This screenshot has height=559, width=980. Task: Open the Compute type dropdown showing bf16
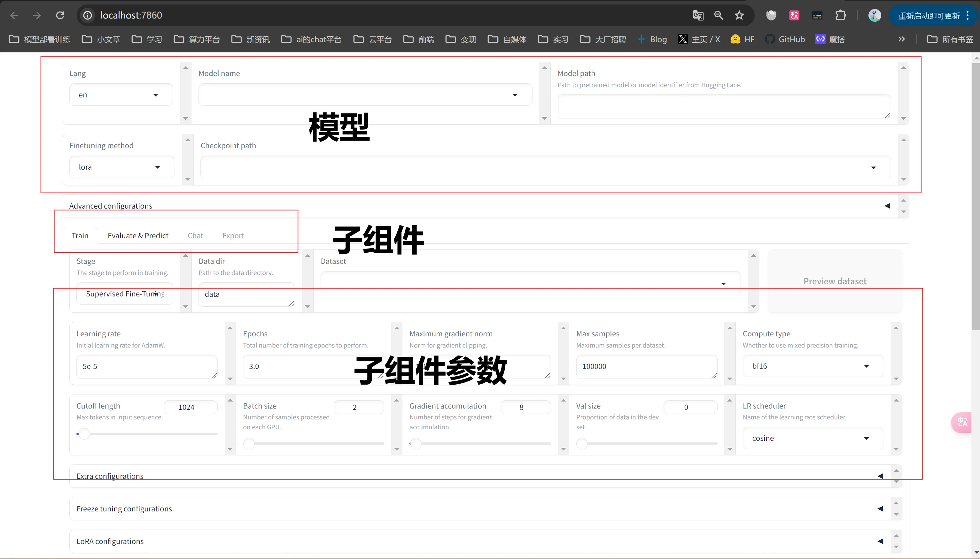813,366
